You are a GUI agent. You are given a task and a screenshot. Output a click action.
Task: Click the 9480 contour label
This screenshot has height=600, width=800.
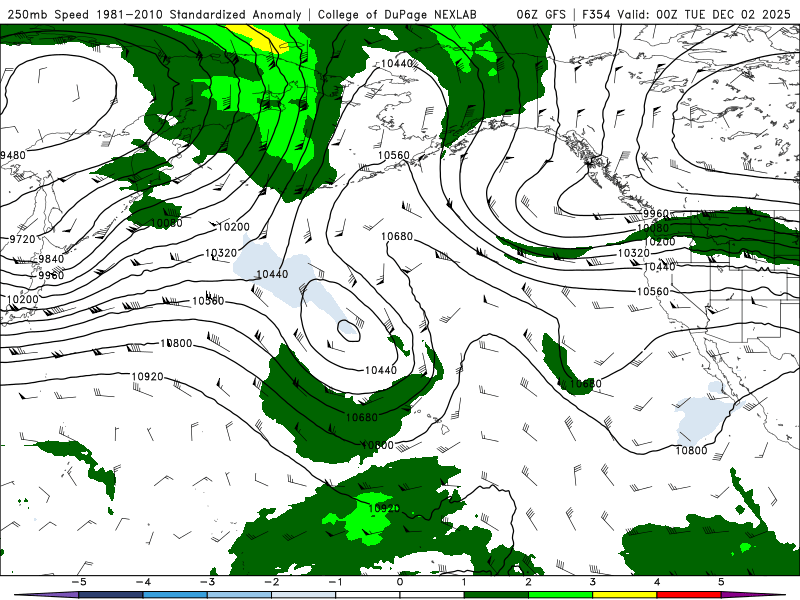[x=13, y=155]
